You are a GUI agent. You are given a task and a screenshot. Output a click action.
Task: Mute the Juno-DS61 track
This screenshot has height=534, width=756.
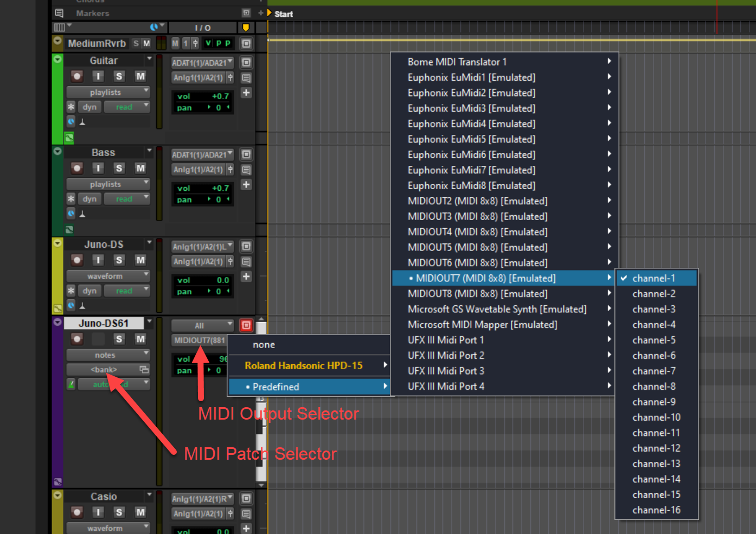point(140,339)
